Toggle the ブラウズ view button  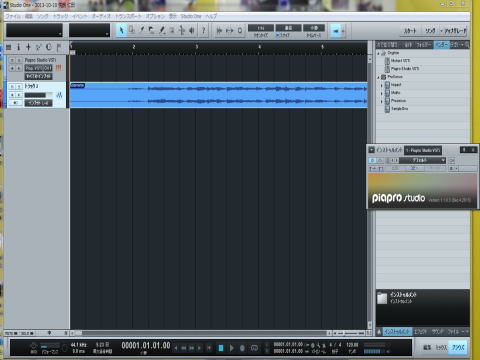[x=458, y=347]
